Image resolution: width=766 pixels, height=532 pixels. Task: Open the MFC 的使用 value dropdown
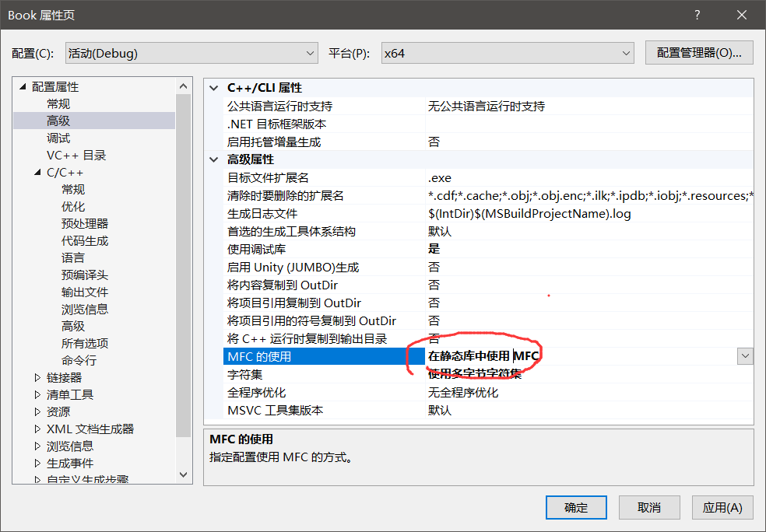[745, 355]
